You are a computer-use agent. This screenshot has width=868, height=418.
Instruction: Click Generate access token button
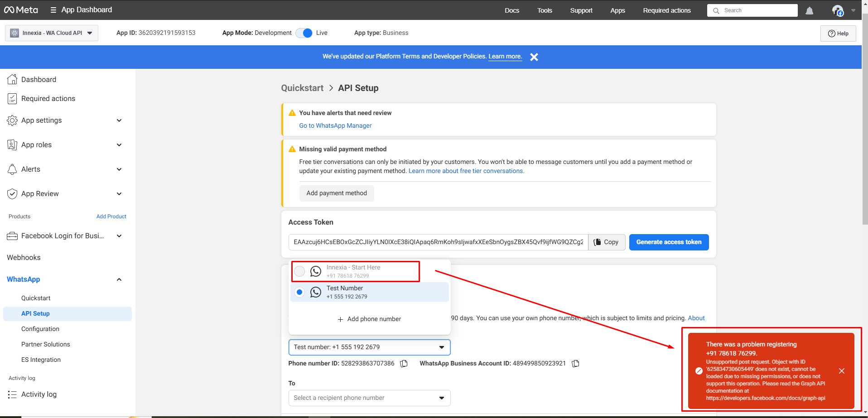pos(669,242)
